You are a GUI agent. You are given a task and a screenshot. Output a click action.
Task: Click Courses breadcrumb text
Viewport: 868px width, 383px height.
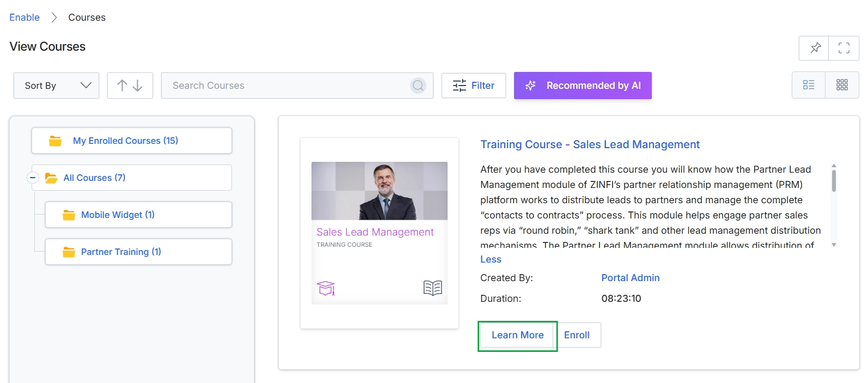(87, 17)
